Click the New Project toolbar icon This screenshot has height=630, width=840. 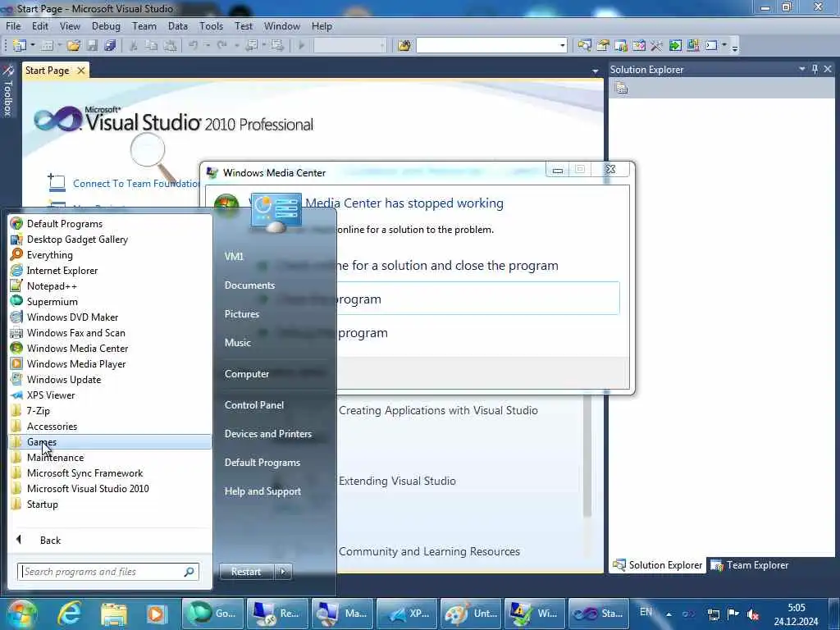click(x=20, y=46)
